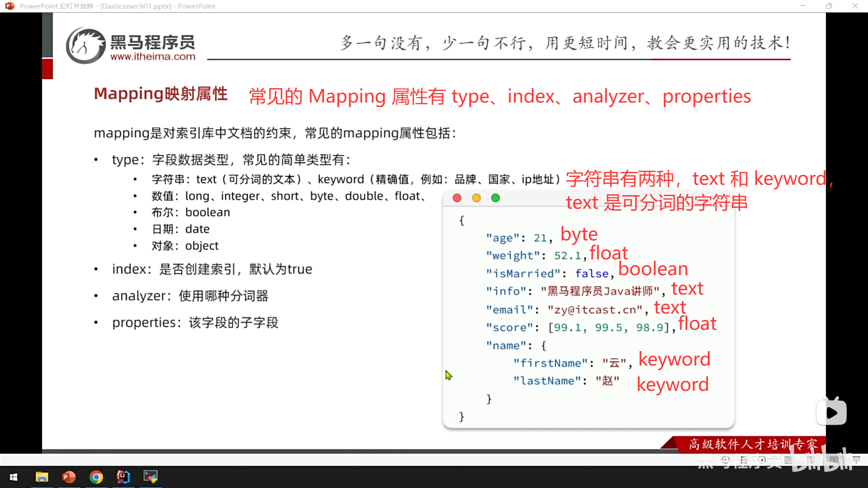
Task: Click the Bilibili play button overlay
Action: (831, 412)
